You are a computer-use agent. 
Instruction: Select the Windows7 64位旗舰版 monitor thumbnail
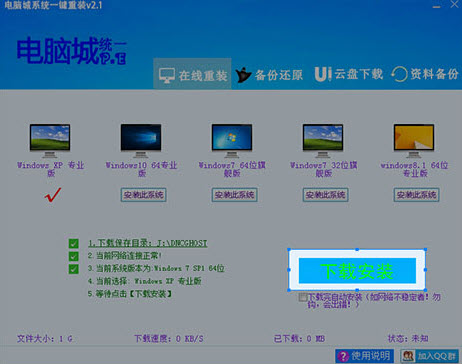point(232,140)
